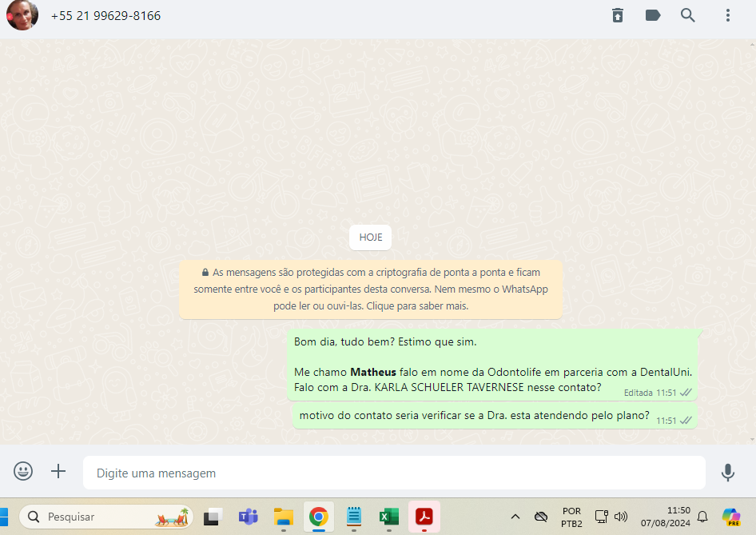Open the attach plus menu
Viewport: 756px width, 535px height.
58,471
